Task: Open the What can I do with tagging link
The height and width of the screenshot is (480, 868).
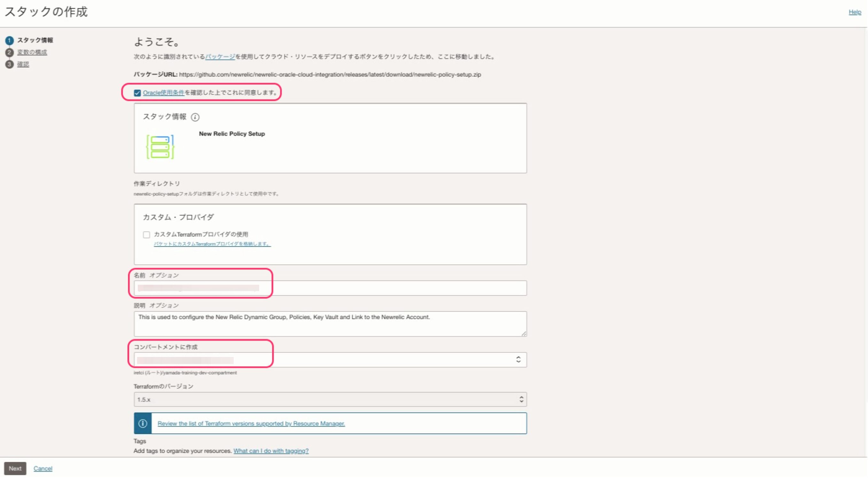Action: click(271, 451)
